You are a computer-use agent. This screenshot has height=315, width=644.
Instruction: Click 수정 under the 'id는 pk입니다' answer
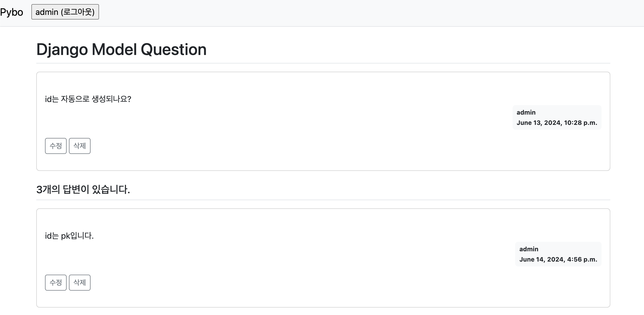[55, 283]
